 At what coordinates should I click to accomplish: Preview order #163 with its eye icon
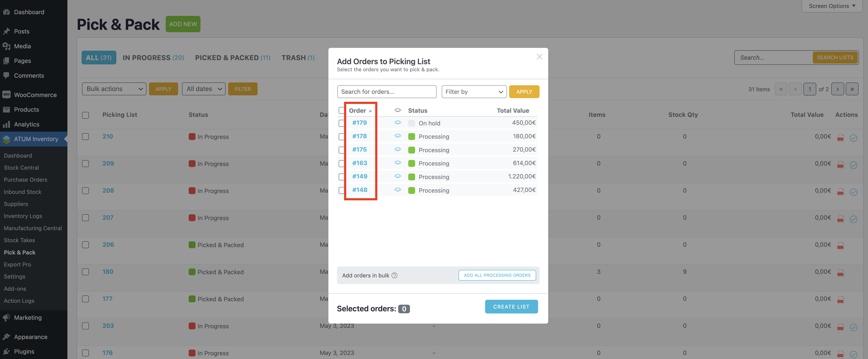398,163
